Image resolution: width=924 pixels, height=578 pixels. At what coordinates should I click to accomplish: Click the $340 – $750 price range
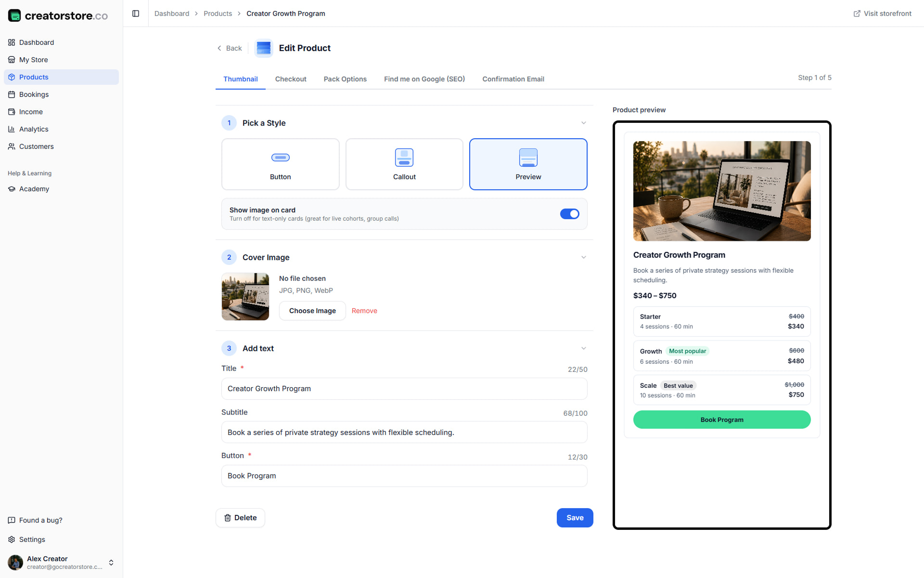654,296
